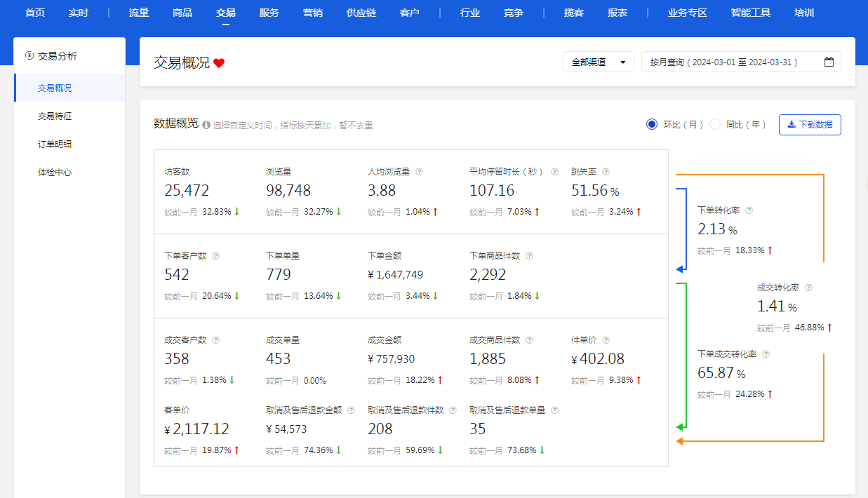Click help icon beside 成交商品件数
The height and width of the screenshot is (498, 868).
point(528,340)
